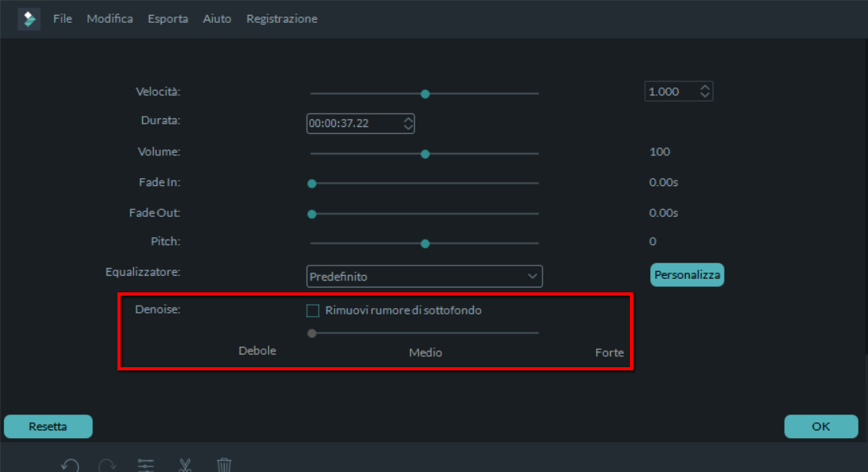Viewport: 868px width, 472px height.
Task: Click the Durata time input field
Action: [x=360, y=124]
